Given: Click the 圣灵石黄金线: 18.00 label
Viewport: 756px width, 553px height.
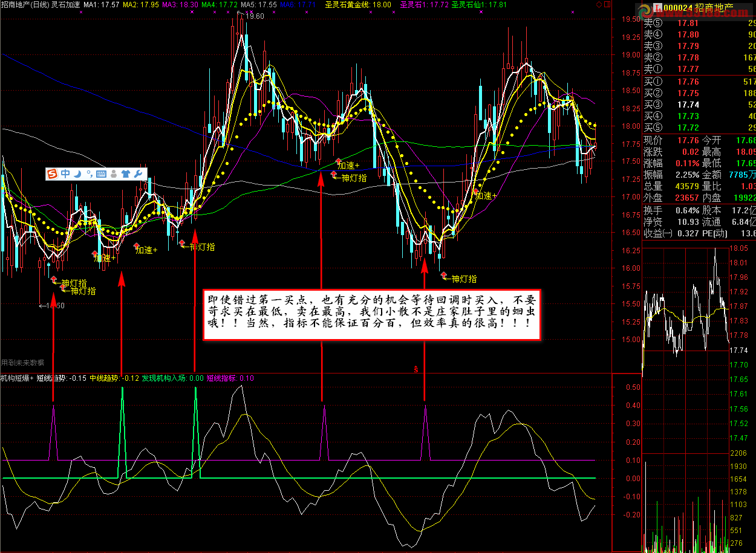Looking at the screenshot, I should (358, 4).
